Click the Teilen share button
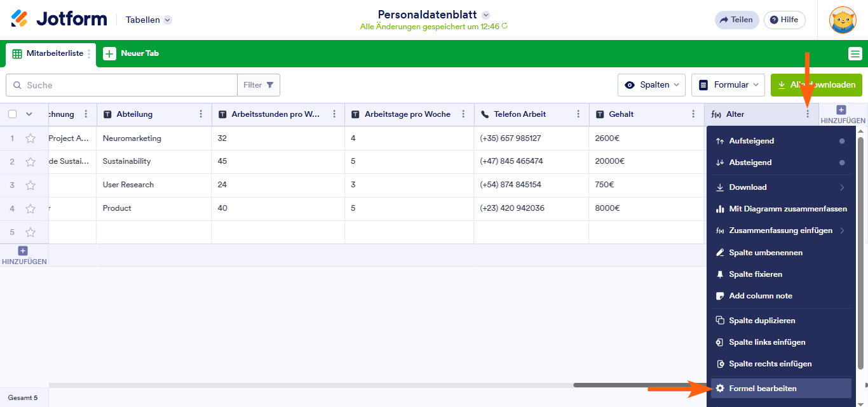Viewport: 868px width, 407px height. (736, 20)
